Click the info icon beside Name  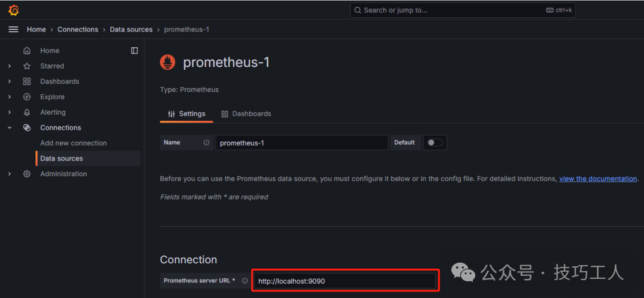point(206,143)
